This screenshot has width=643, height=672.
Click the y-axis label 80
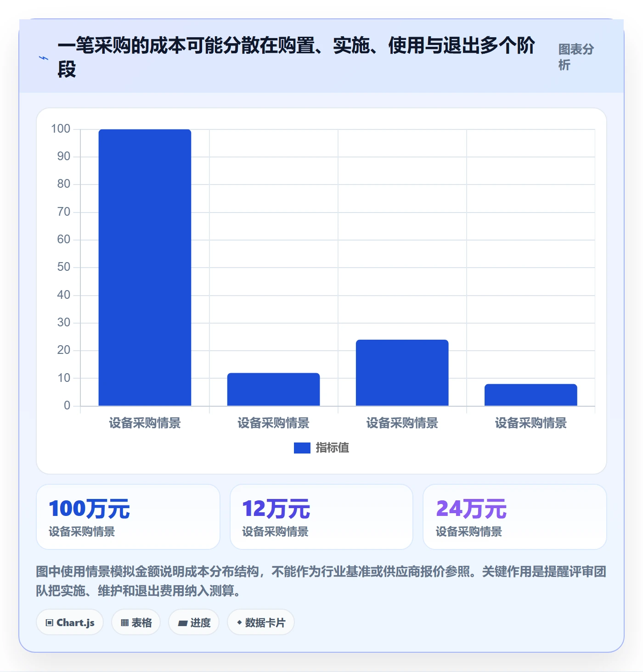tap(63, 184)
